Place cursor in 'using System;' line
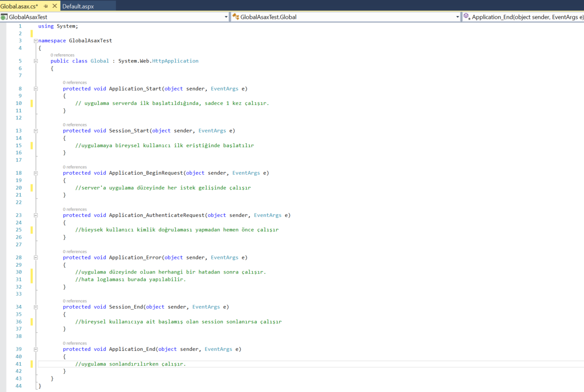 [x=58, y=26]
